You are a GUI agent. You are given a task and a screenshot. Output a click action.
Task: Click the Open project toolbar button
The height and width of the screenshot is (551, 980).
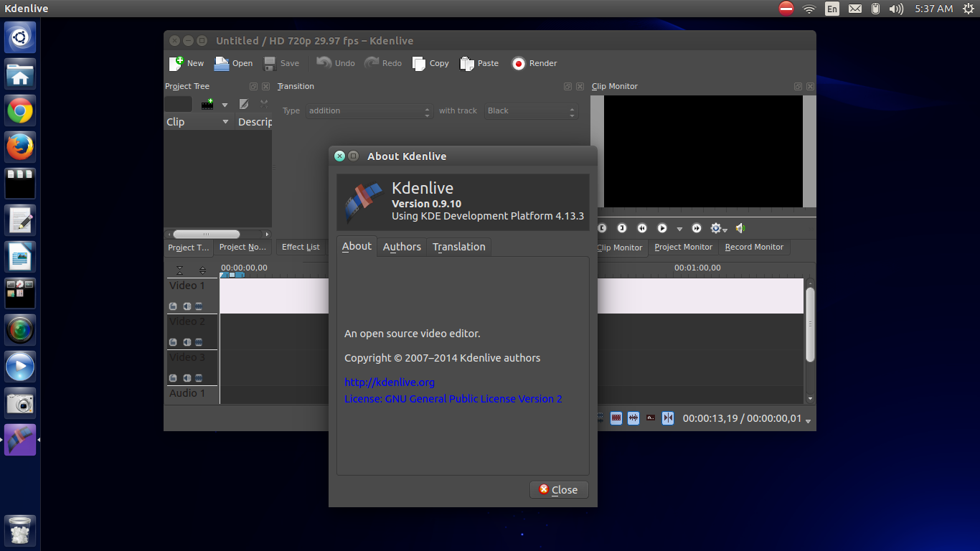233,63
